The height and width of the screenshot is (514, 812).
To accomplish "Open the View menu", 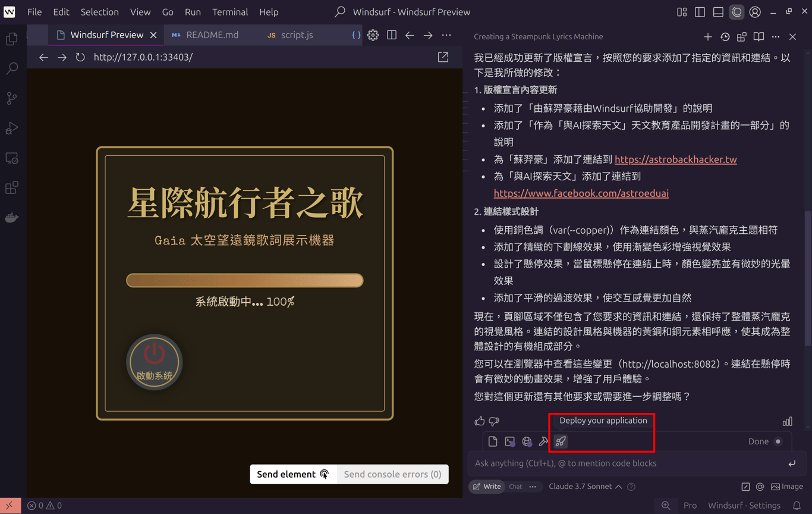I will pos(140,12).
